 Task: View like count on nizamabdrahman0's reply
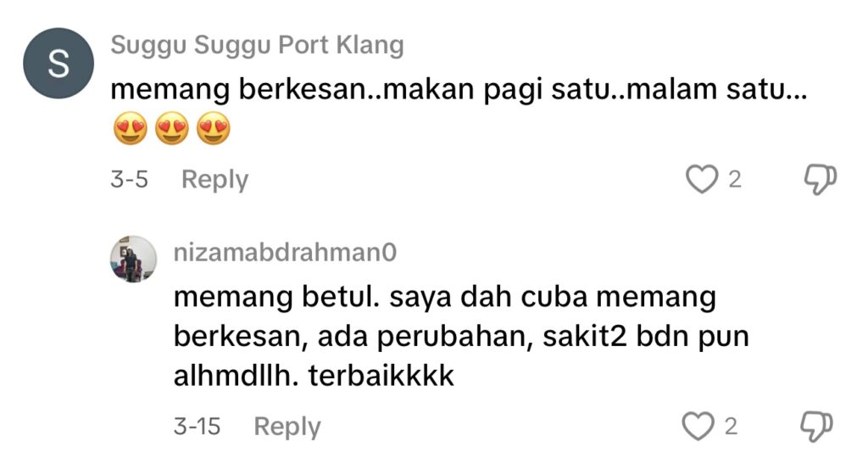pos(732,427)
